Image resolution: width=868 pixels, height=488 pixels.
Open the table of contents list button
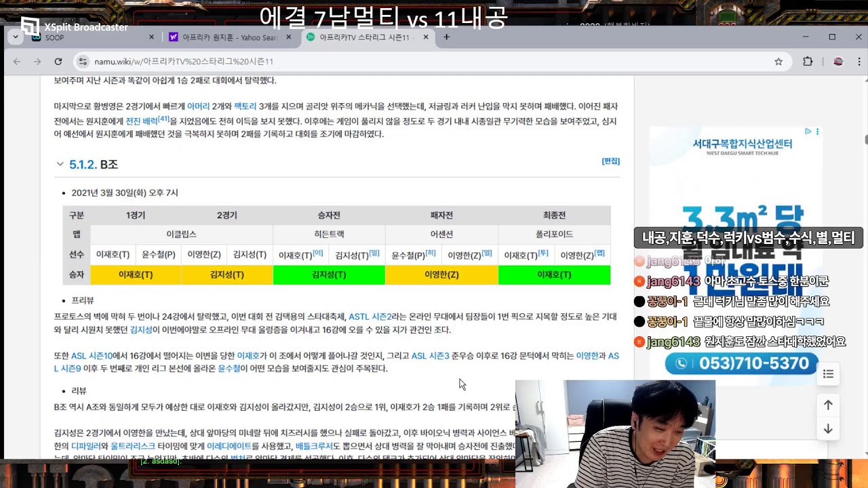(828, 374)
